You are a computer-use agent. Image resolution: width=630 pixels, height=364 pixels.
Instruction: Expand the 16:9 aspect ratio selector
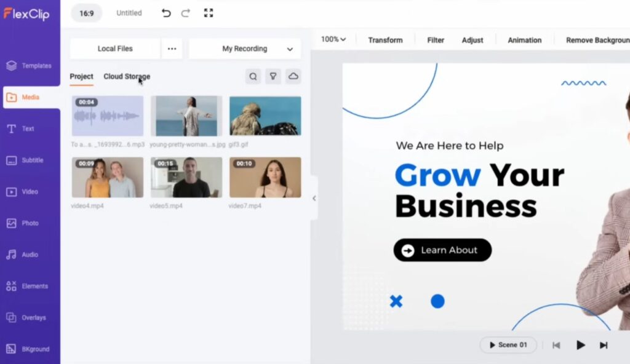click(86, 12)
